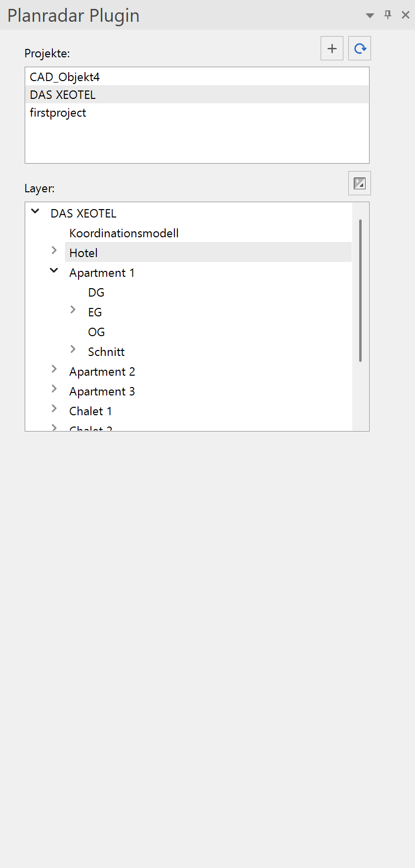Expand the Chalet 1 node
The width and height of the screenshot is (415, 868).
pyautogui.click(x=54, y=409)
